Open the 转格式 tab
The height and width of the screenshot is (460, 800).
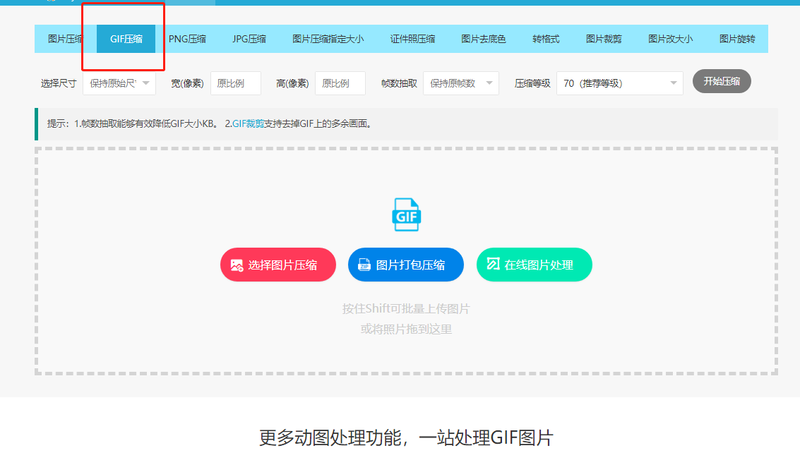[x=546, y=39]
